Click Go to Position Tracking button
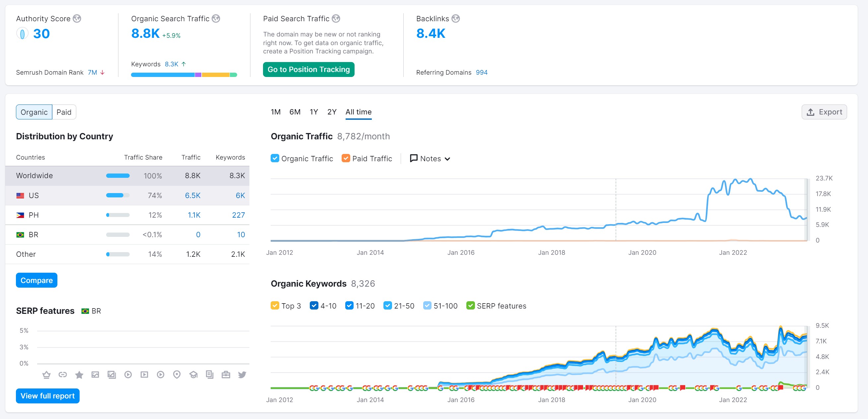The width and height of the screenshot is (868, 419). tap(308, 69)
